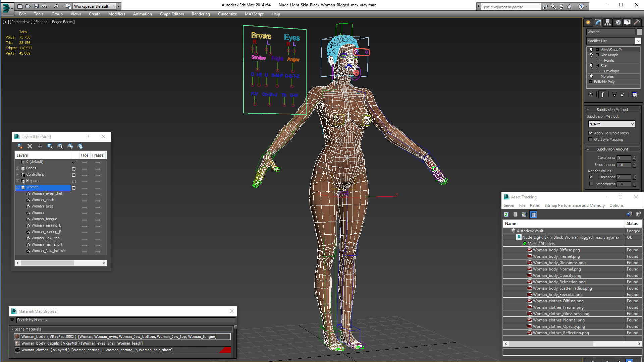Screen dimensions: 644x362
Task: Click the Redo arrow icon
Action: pos(56,6)
